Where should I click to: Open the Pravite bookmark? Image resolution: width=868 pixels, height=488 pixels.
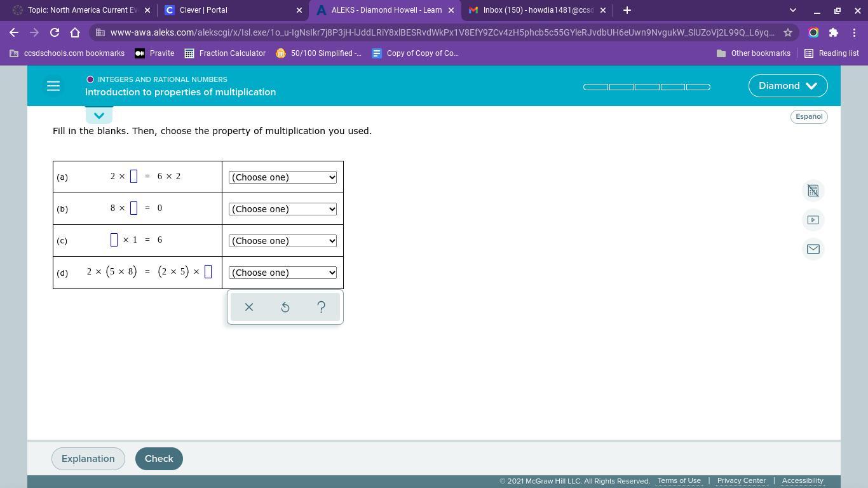(x=154, y=53)
